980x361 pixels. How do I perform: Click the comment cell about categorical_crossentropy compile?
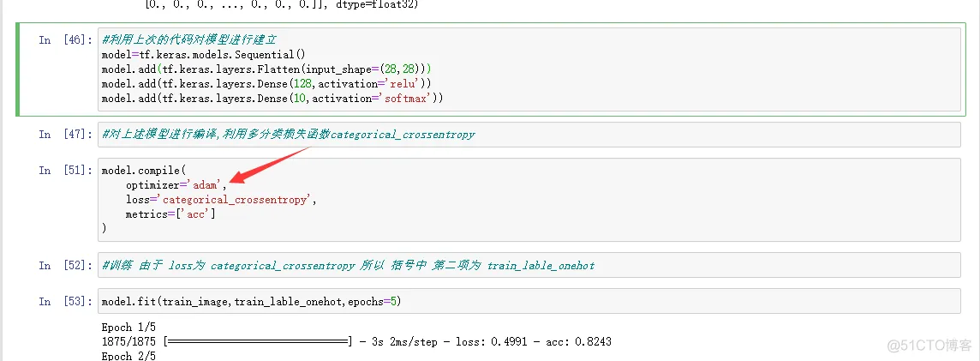pos(529,135)
